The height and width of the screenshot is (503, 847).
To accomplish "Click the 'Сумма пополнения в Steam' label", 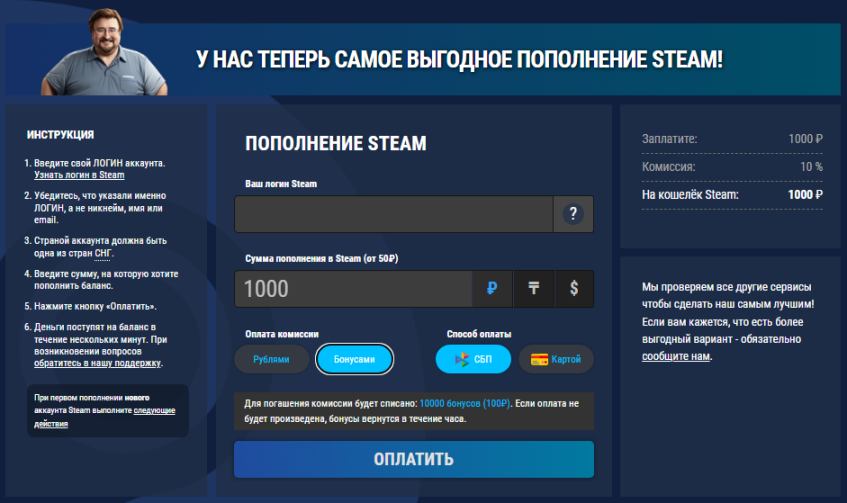I will tap(321, 259).
